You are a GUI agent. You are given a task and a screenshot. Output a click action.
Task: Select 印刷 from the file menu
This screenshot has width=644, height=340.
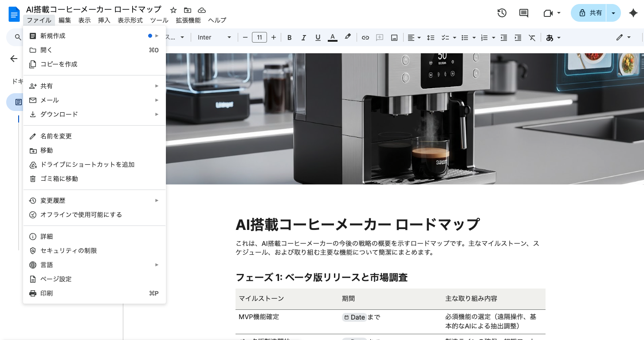pos(46,293)
